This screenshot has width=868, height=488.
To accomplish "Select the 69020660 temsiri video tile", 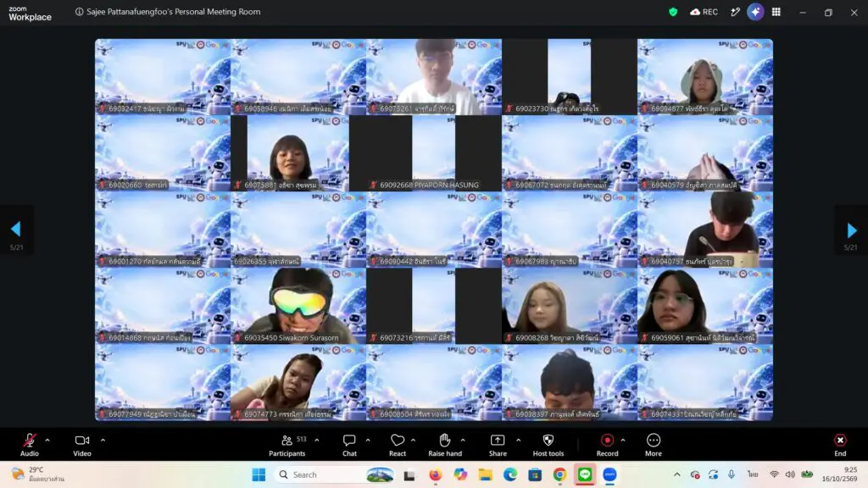I will pos(163,153).
